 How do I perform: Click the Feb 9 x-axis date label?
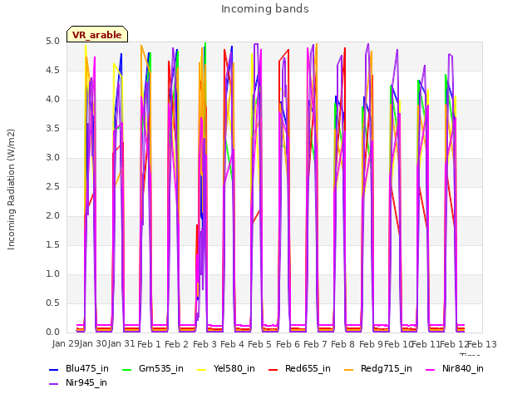pyautogui.click(x=371, y=344)
